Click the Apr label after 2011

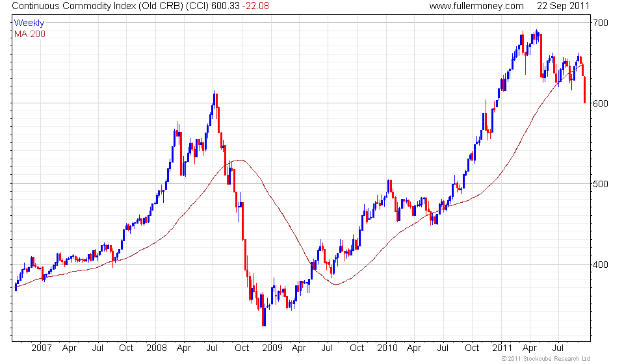529,348
